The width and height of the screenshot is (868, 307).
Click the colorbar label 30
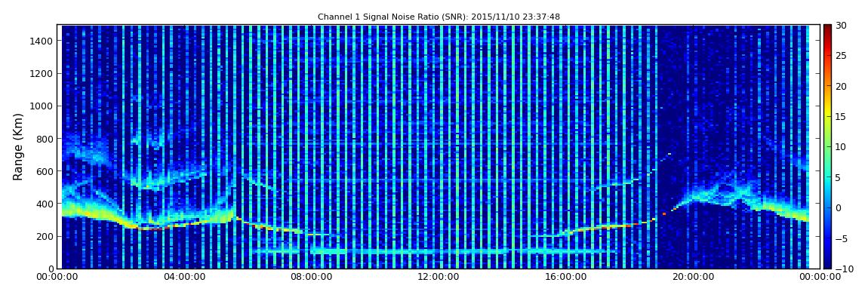pyautogui.click(x=842, y=25)
